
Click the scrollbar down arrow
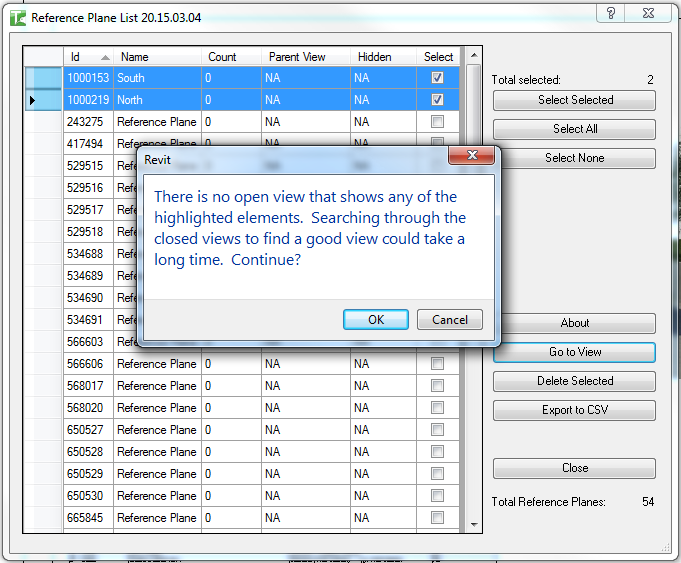474,525
